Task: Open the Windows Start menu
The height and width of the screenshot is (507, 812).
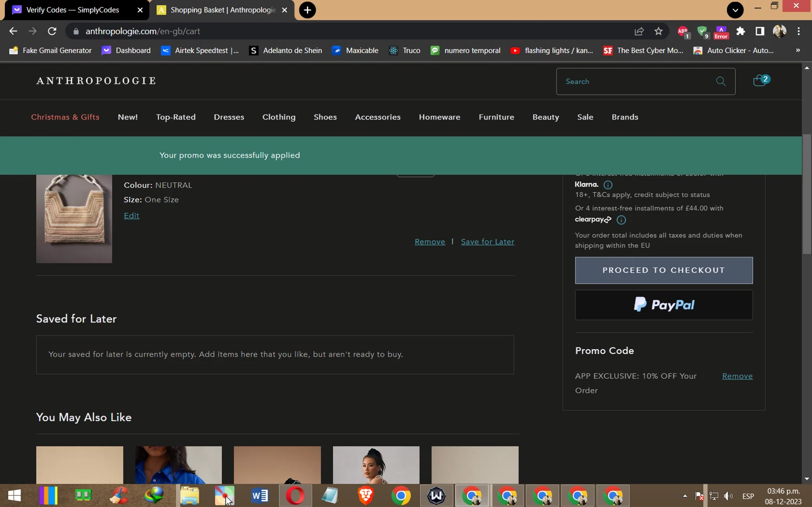Action: 15,496
